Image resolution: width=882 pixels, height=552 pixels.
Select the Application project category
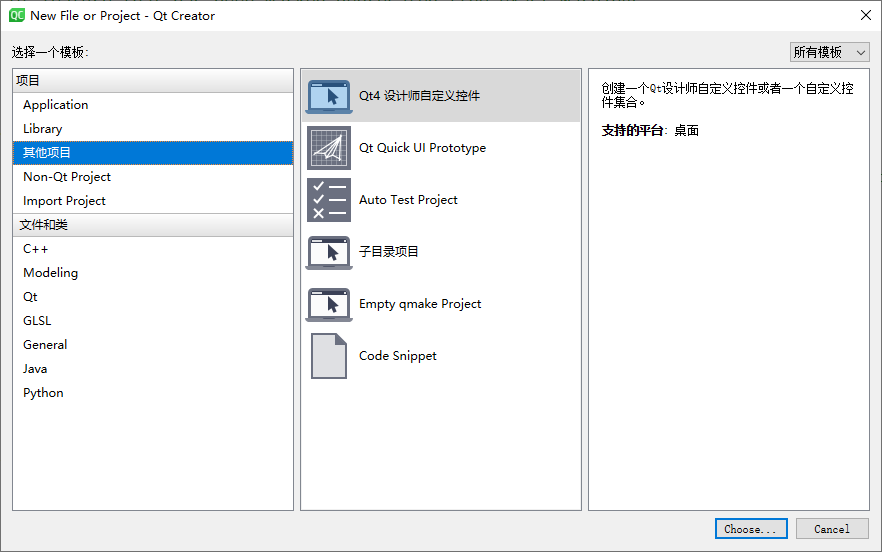click(153, 105)
